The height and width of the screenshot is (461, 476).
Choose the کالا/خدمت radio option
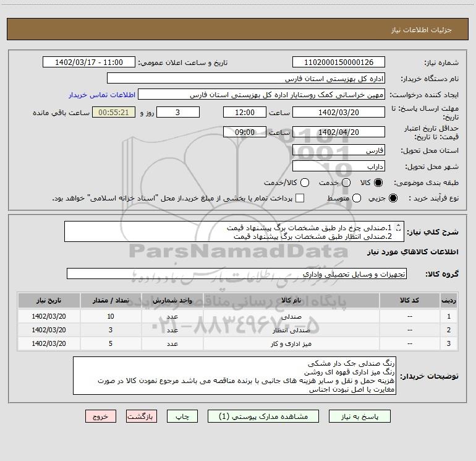[305, 183]
